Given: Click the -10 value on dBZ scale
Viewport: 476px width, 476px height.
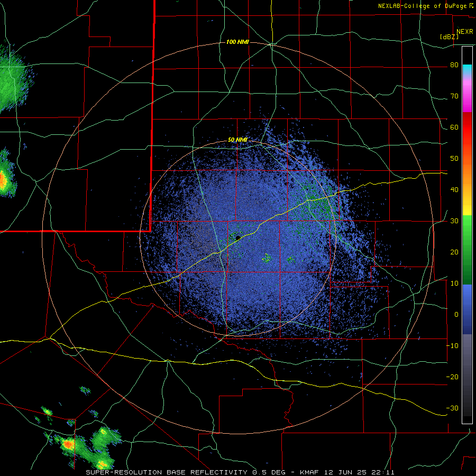Looking at the screenshot, I should (452, 345).
